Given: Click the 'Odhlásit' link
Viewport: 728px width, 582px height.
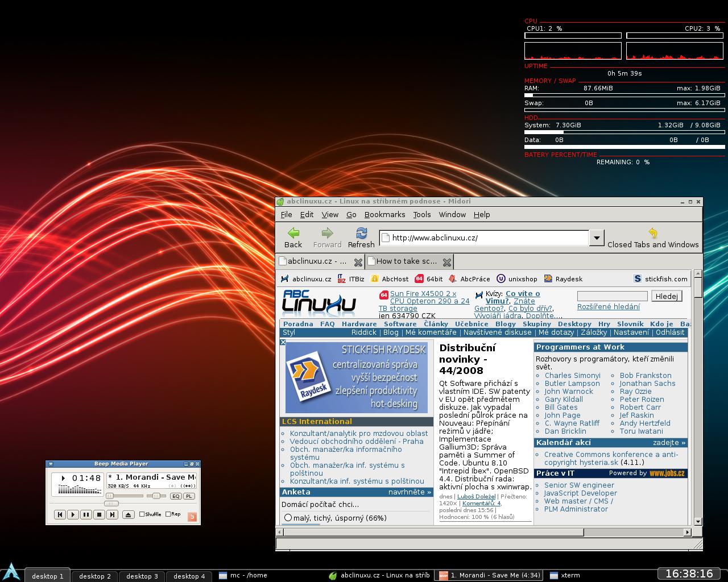Looking at the screenshot, I should click(x=670, y=332).
